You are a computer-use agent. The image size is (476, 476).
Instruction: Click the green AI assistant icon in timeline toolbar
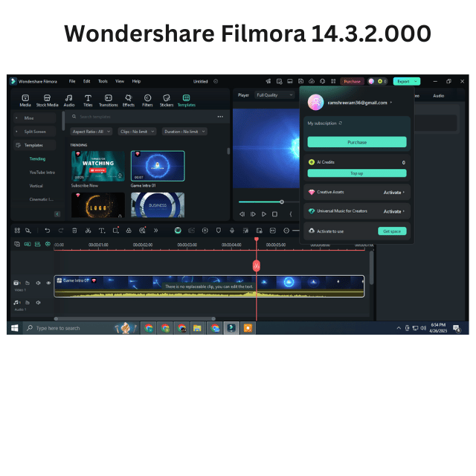pos(178,231)
